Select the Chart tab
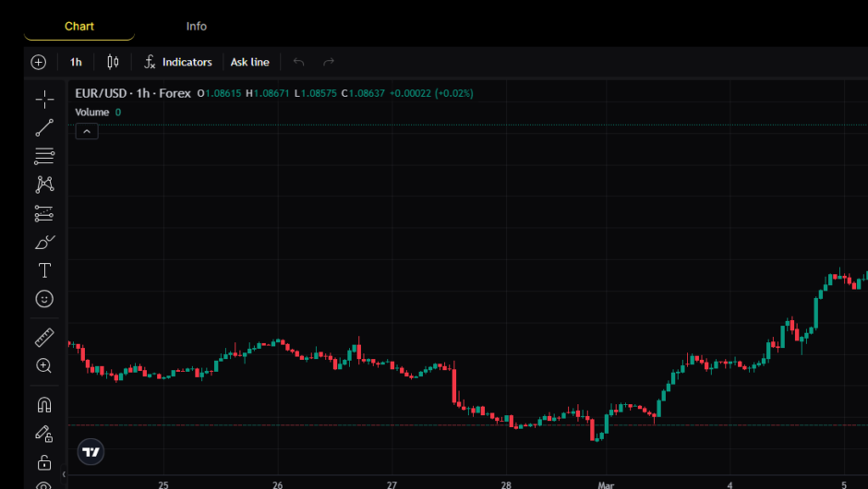 tap(79, 26)
